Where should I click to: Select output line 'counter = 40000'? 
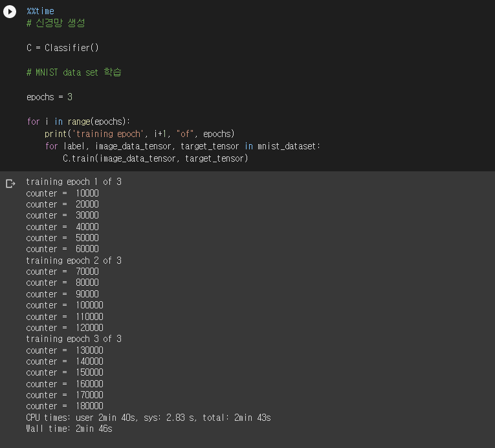63,227
